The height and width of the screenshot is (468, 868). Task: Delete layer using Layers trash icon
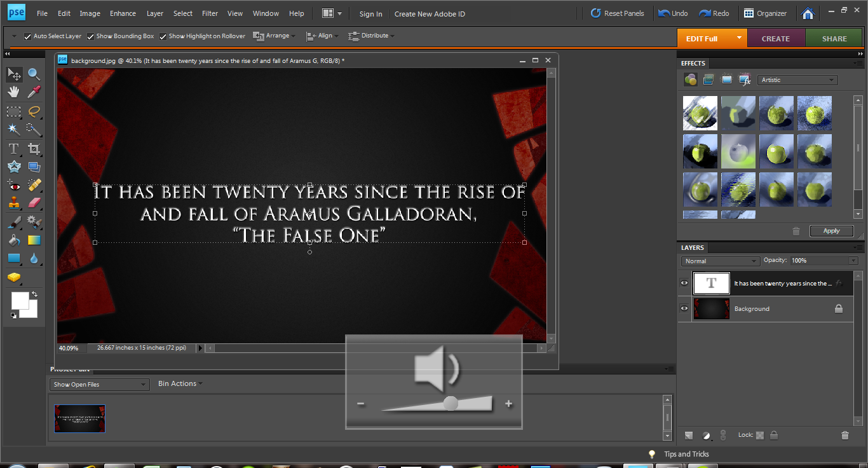[844, 436]
